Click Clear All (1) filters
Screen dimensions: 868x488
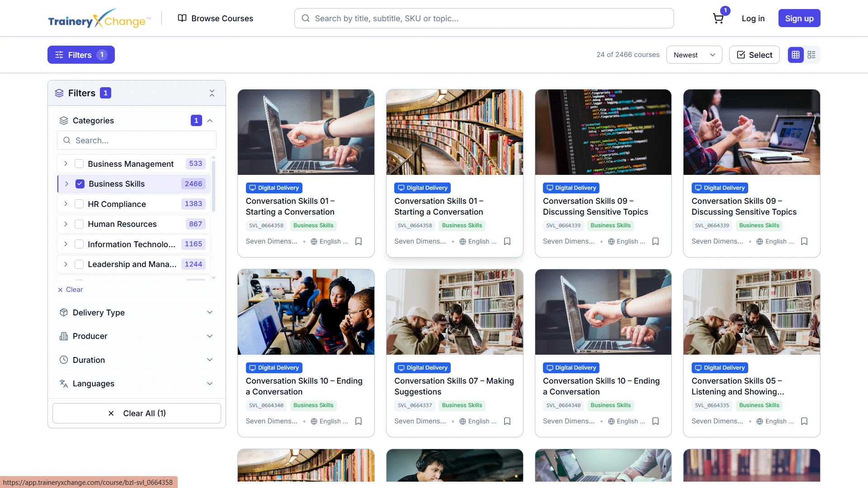(137, 413)
